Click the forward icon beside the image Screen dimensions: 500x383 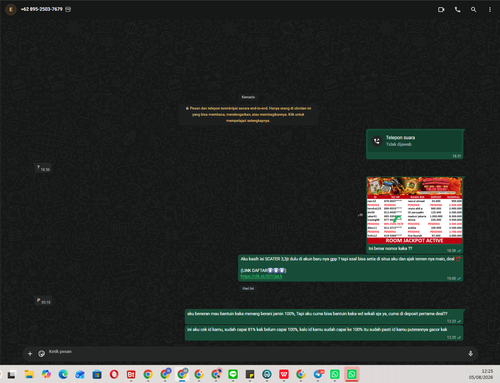pyautogui.click(x=360, y=215)
